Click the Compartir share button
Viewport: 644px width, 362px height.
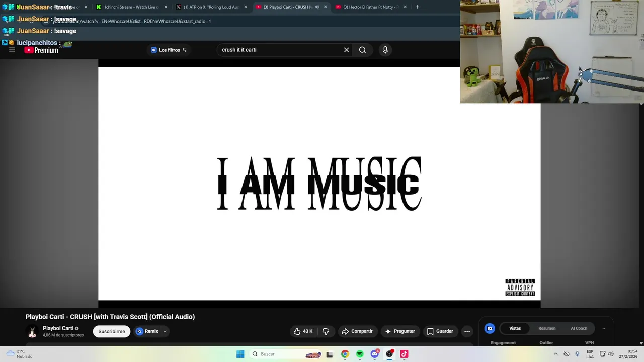(357, 331)
